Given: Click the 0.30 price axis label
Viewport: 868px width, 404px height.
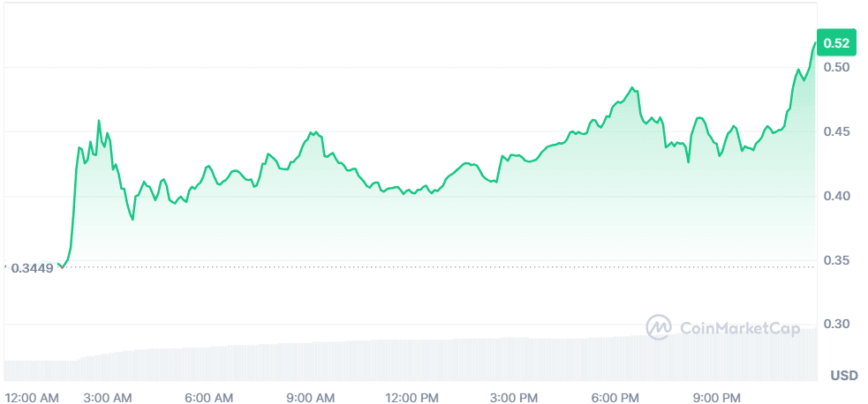Looking at the screenshot, I should (x=835, y=325).
